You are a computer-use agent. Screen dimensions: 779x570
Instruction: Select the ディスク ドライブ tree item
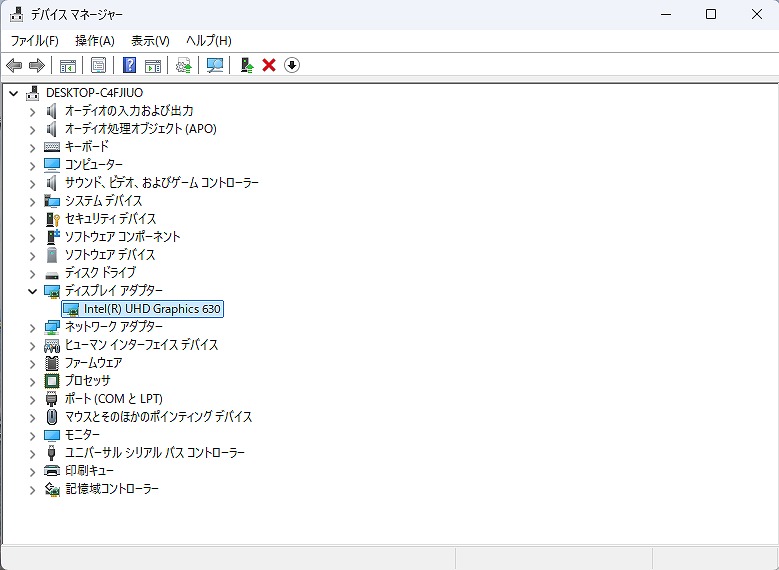point(100,273)
